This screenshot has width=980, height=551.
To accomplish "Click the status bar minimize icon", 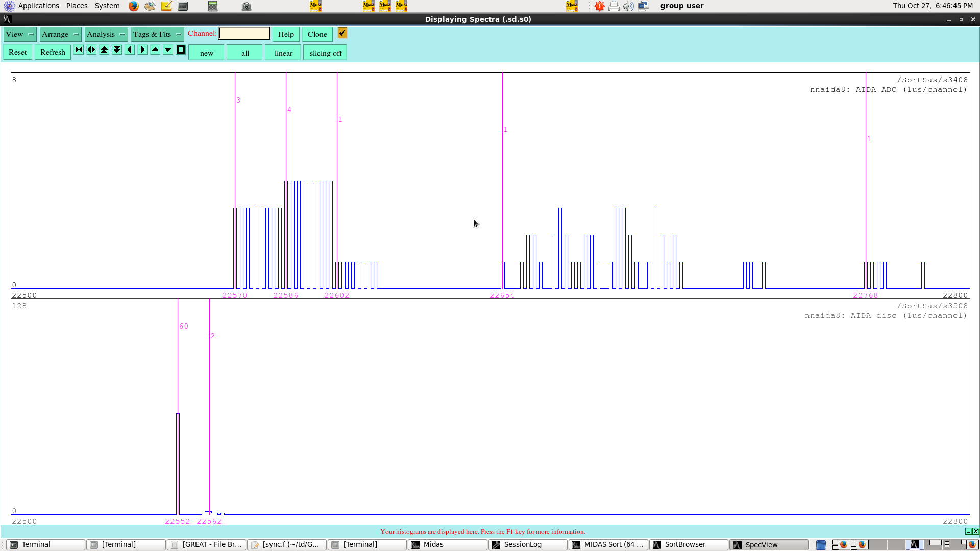I will coord(968,531).
